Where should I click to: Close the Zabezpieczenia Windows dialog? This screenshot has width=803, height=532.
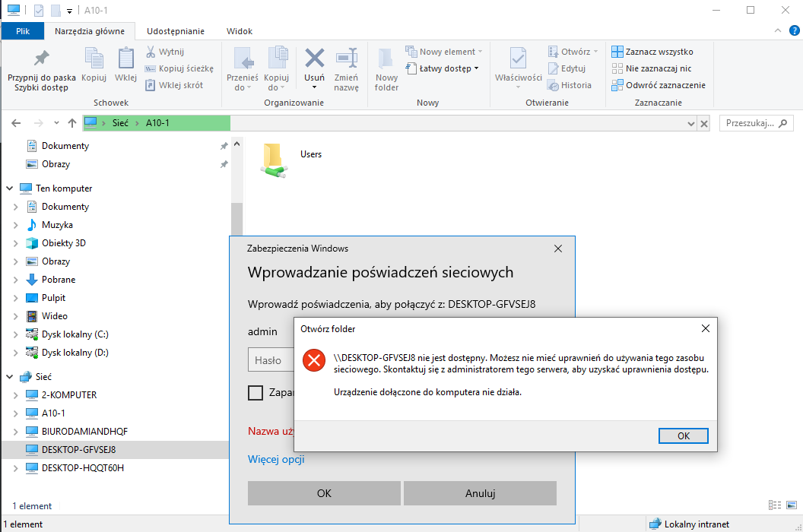coord(558,249)
